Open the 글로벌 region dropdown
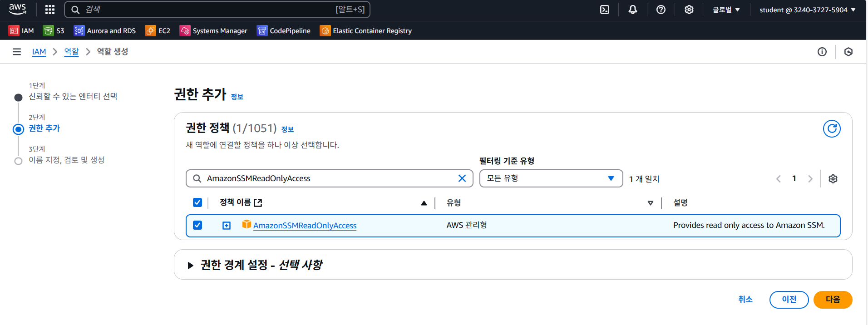The height and width of the screenshot is (325, 868). (726, 10)
